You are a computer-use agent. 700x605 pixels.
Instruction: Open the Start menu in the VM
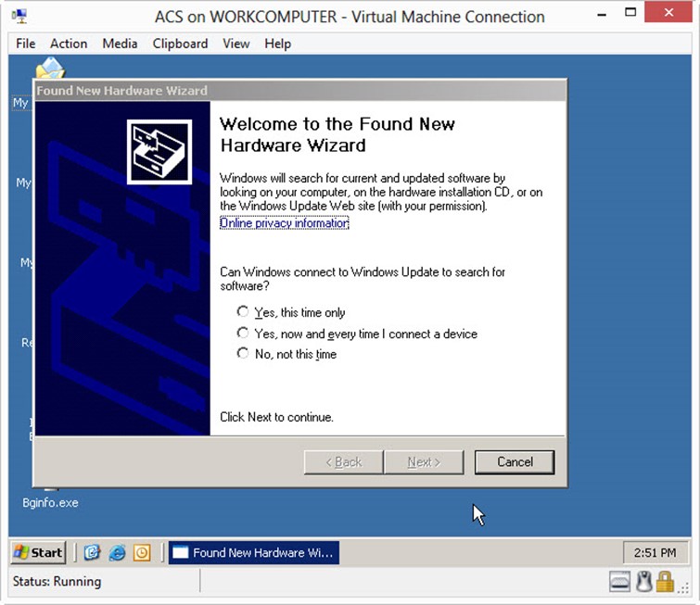click(x=38, y=553)
